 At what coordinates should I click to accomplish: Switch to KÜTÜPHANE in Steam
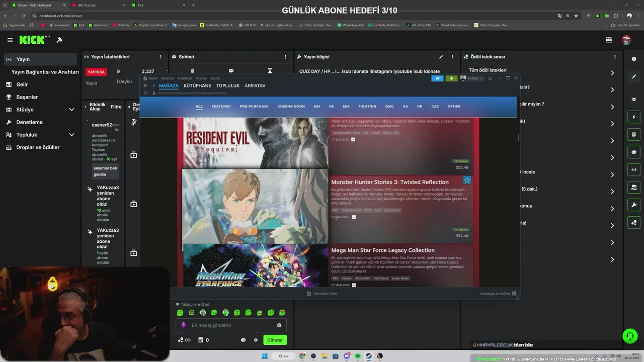pos(197,85)
